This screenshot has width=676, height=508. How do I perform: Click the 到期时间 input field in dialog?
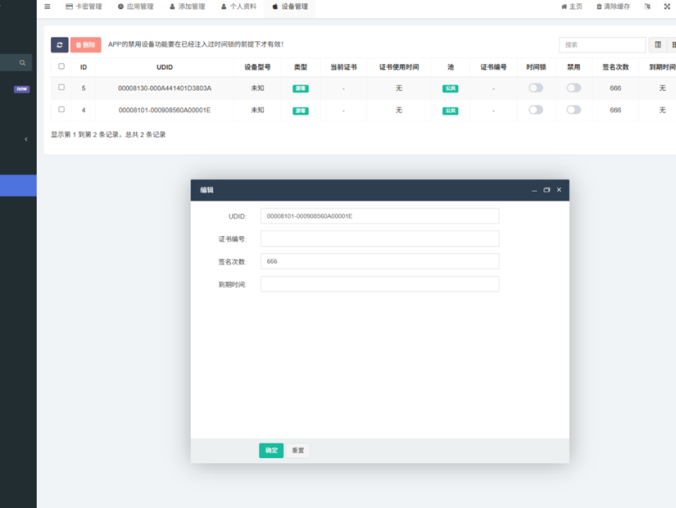click(x=379, y=284)
